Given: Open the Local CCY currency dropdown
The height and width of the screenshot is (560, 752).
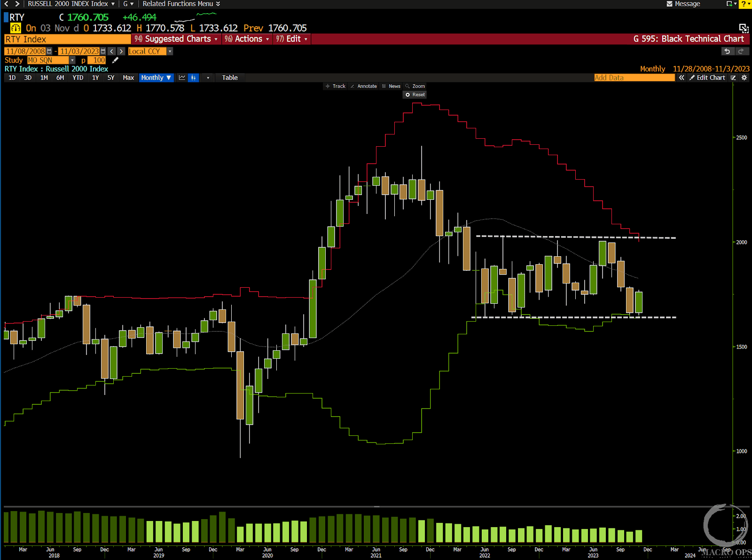Looking at the screenshot, I should 150,51.
